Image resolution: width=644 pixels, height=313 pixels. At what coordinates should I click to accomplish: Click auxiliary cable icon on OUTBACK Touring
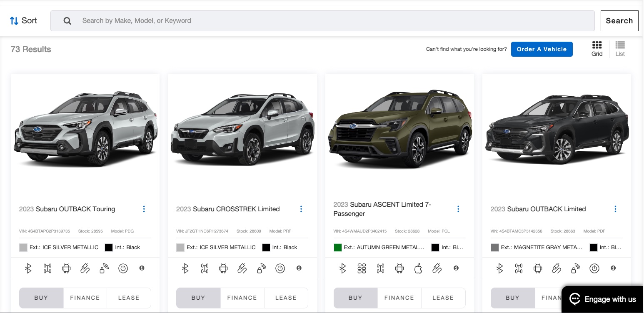coord(85,268)
